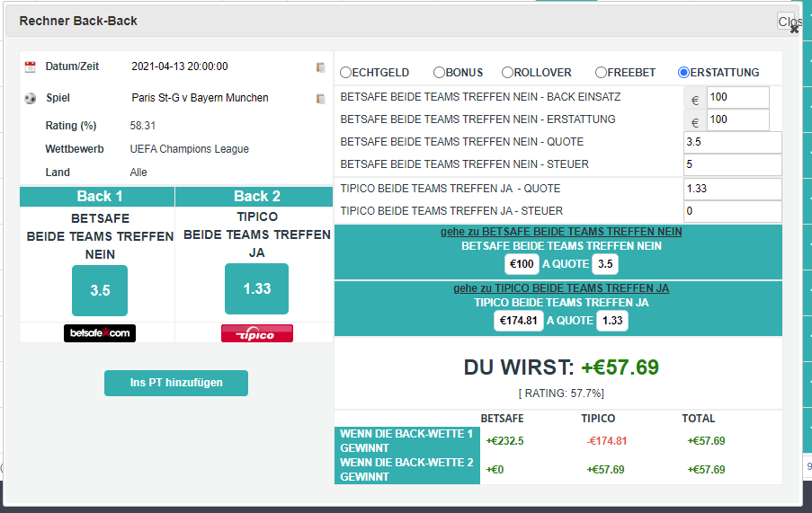The image size is (812, 513).
Task: Click the €174.81 stake value in Tipico panel
Action: (518, 321)
